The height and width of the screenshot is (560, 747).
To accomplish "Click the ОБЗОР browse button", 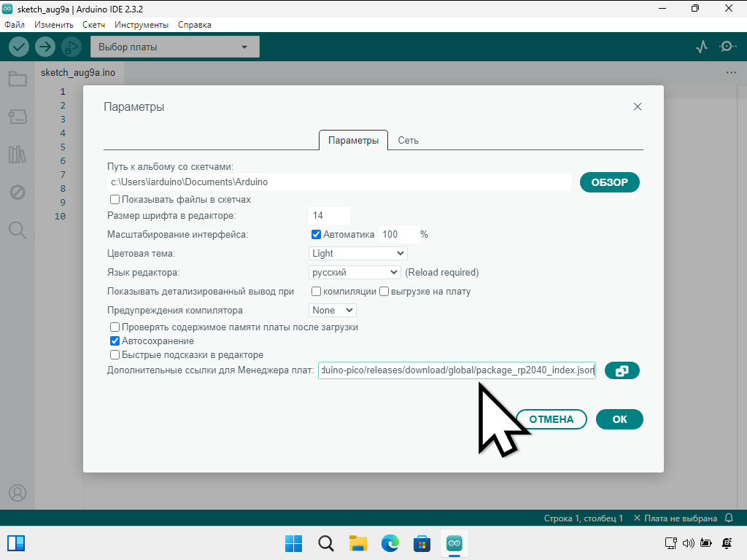I will click(x=609, y=182).
